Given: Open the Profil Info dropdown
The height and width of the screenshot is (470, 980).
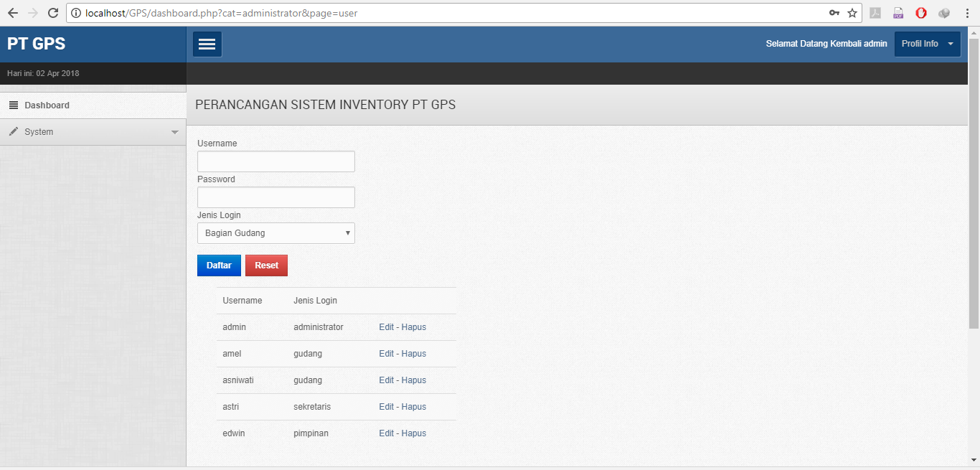Looking at the screenshot, I should click(x=927, y=44).
